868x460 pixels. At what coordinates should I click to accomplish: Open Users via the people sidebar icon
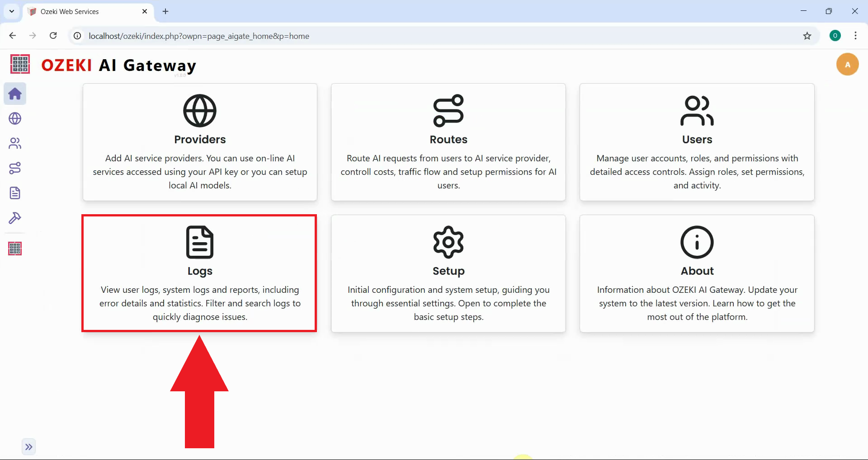(x=15, y=143)
